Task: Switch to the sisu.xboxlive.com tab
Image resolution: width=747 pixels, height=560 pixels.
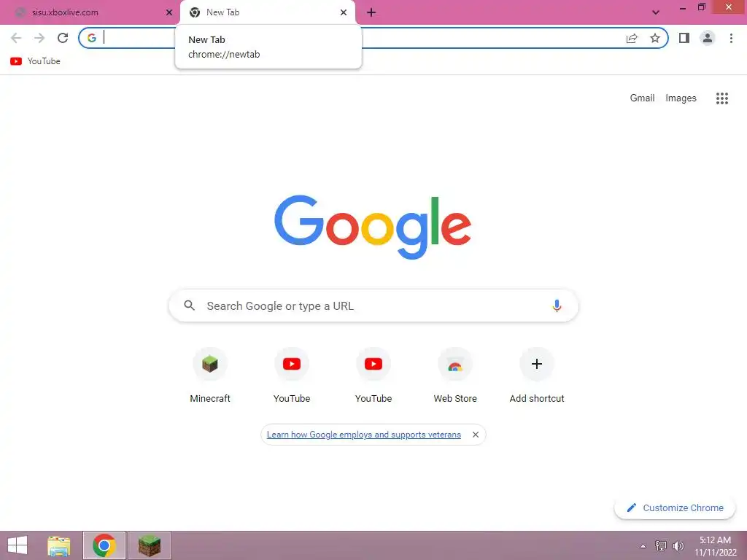Action: 90,13
